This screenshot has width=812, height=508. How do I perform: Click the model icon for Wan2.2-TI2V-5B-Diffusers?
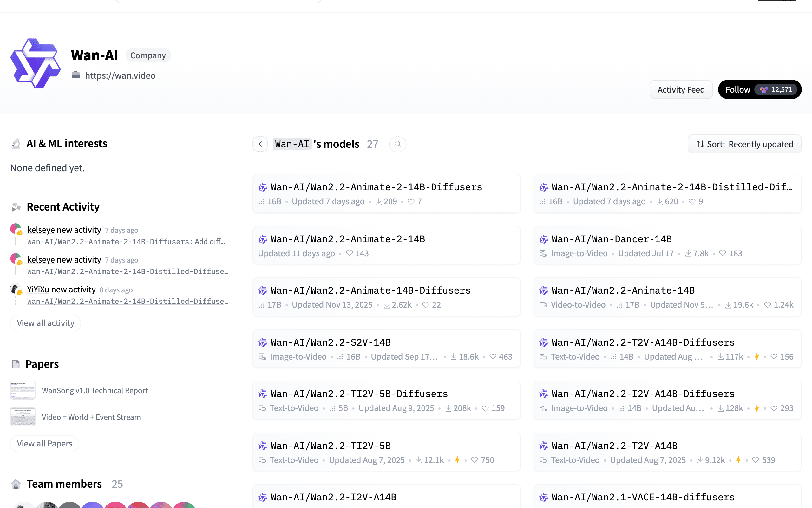[x=263, y=394]
